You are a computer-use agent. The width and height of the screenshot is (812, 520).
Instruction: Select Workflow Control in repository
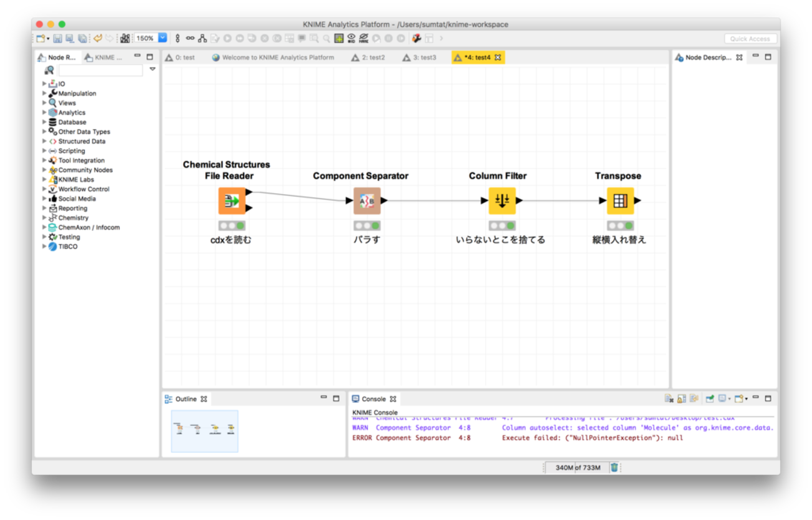coord(84,189)
